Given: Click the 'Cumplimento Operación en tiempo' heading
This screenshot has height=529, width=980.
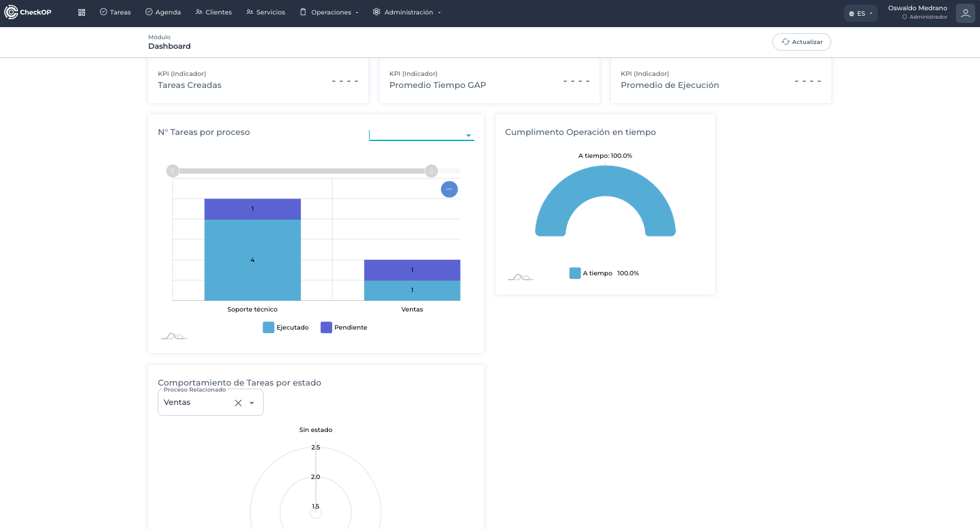Looking at the screenshot, I should pyautogui.click(x=580, y=132).
